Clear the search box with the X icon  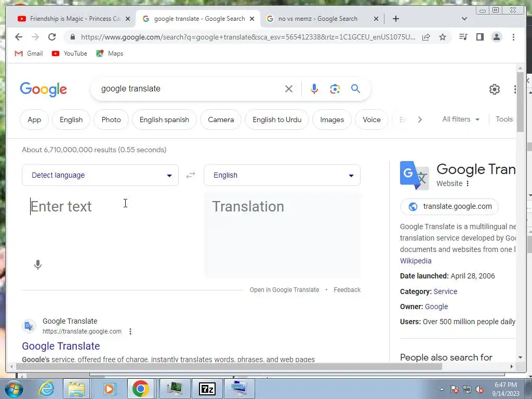coord(289,89)
